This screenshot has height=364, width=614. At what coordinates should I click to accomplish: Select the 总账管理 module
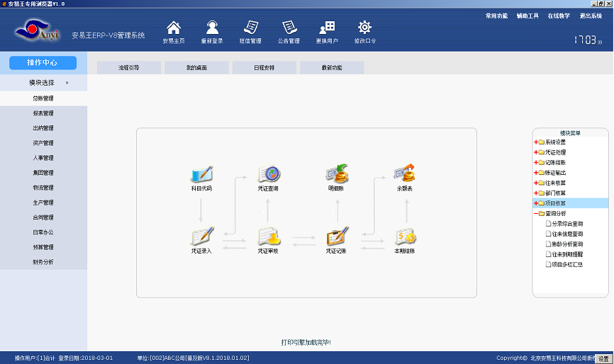43,98
